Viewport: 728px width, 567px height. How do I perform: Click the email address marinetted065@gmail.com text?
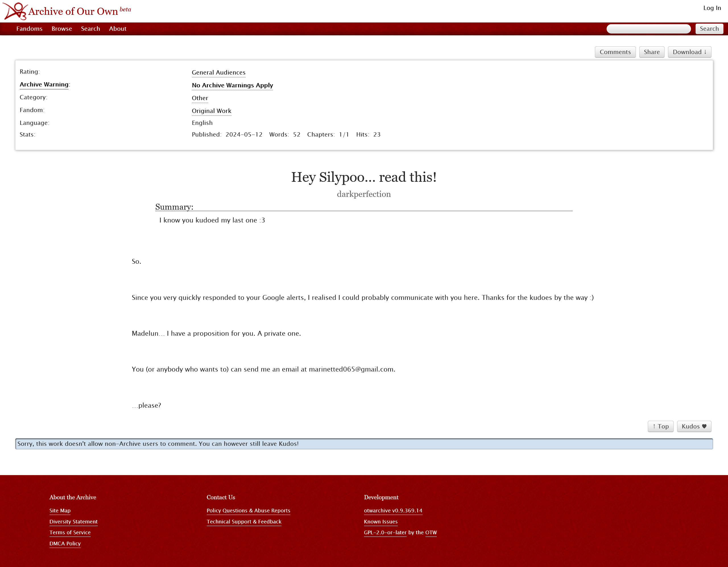tap(351, 369)
